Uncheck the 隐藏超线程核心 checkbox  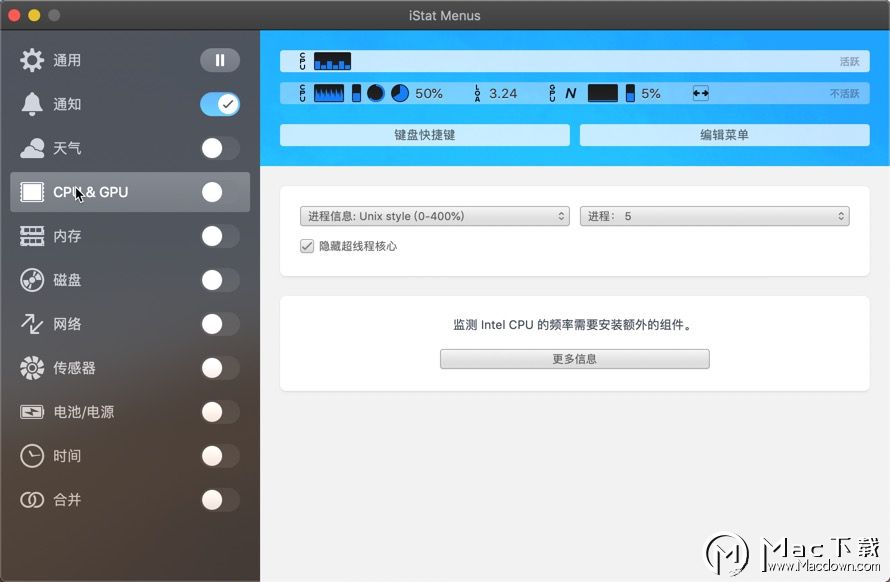[307, 246]
